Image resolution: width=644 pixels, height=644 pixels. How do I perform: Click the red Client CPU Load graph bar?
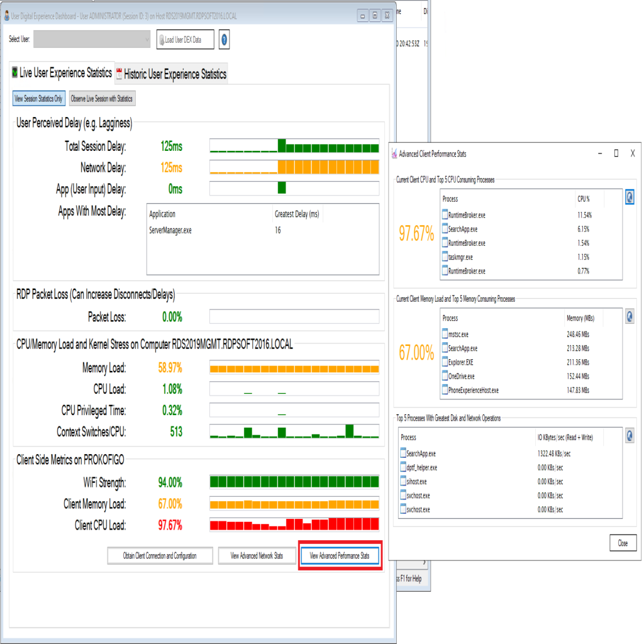point(294,525)
